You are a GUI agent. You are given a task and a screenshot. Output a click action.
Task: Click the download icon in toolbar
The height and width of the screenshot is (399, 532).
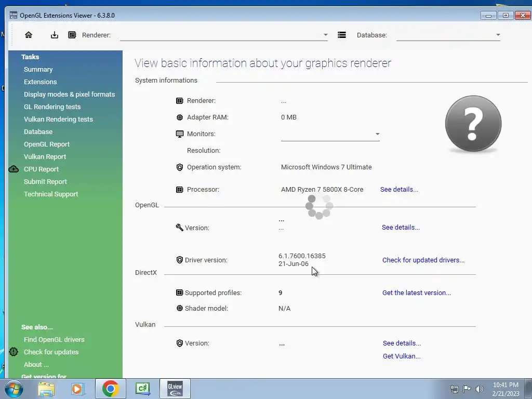click(x=54, y=35)
